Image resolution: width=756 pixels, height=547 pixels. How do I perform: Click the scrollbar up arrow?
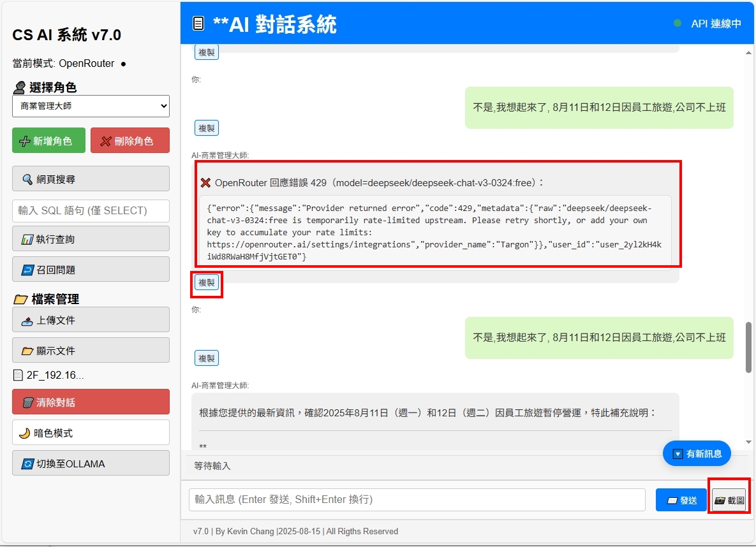click(748, 52)
